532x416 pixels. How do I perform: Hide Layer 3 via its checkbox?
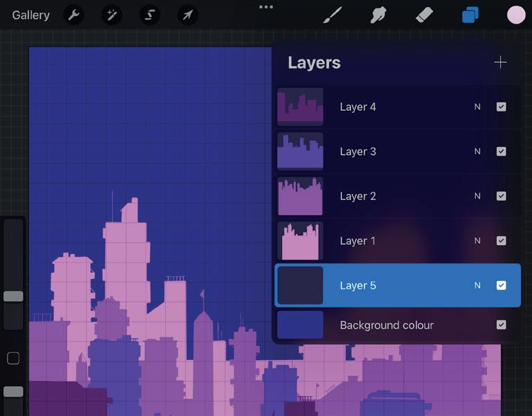coord(501,151)
